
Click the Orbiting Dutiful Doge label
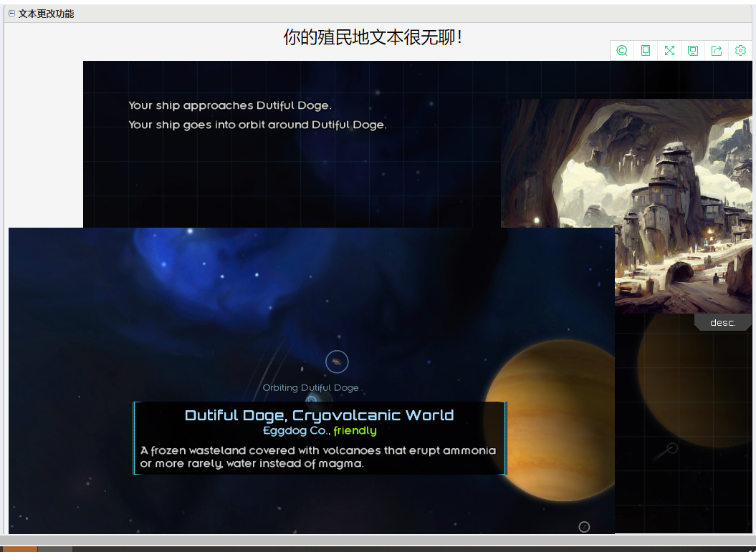[310, 388]
